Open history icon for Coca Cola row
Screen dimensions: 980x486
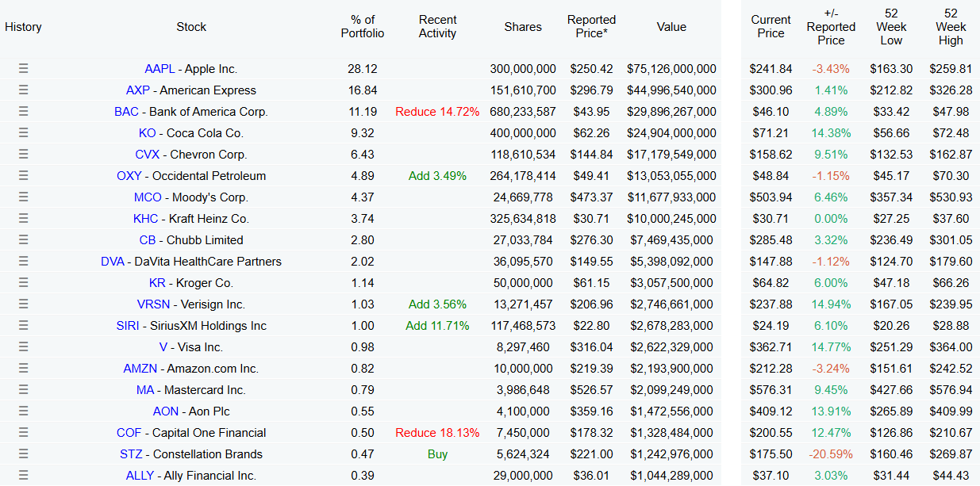point(23,133)
